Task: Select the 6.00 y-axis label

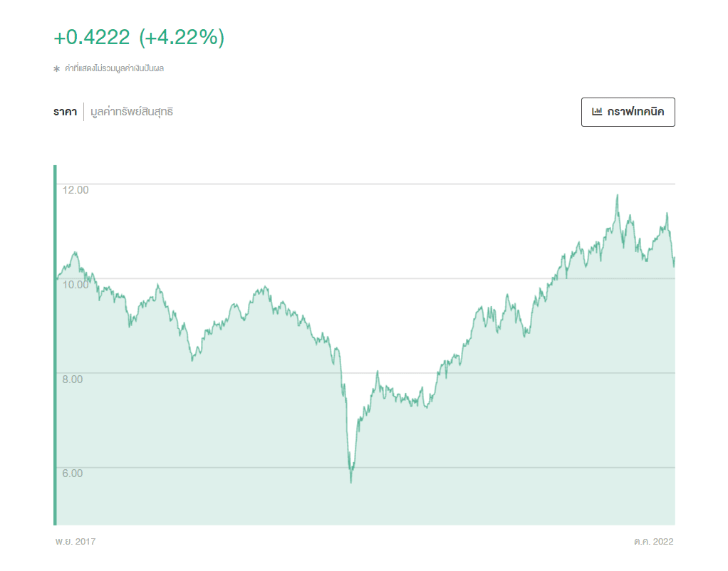Action: (73, 473)
